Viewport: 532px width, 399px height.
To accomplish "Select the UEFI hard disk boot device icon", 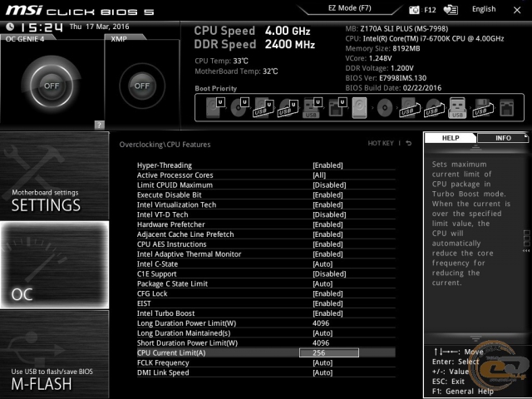I will click(215, 107).
